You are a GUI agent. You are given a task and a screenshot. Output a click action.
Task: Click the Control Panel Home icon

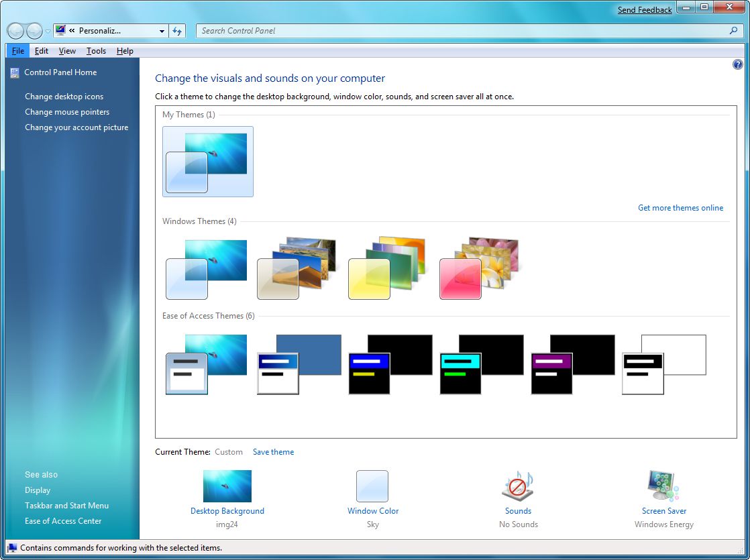tap(14, 72)
